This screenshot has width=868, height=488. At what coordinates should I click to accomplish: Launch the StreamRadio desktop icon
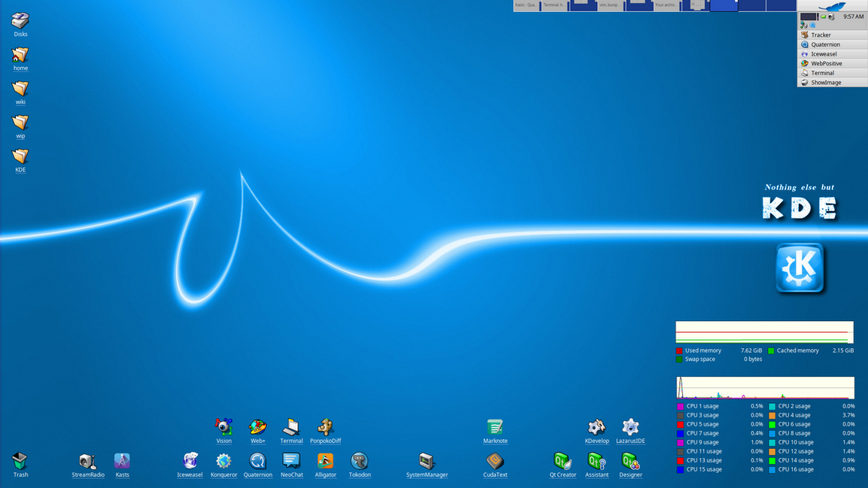tap(87, 461)
